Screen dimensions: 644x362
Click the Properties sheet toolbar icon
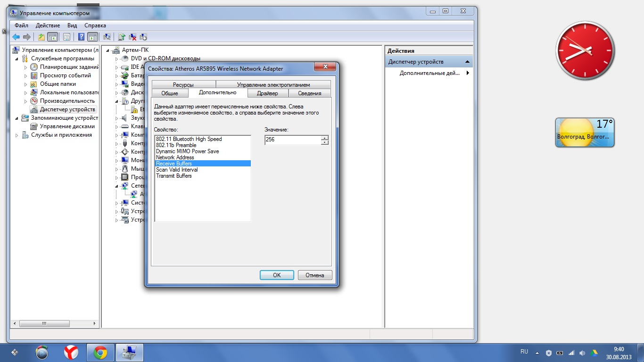pyautogui.click(x=66, y=37)
